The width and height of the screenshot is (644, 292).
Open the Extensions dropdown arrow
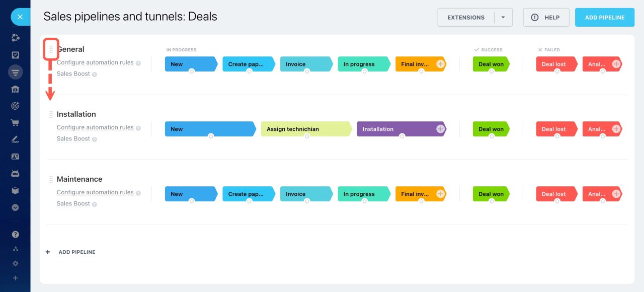point(503,17)
